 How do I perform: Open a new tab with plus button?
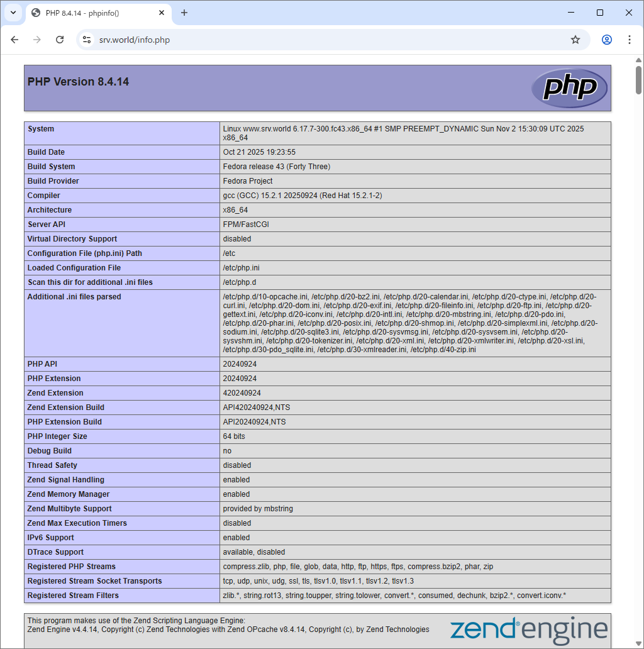point(184,13)
